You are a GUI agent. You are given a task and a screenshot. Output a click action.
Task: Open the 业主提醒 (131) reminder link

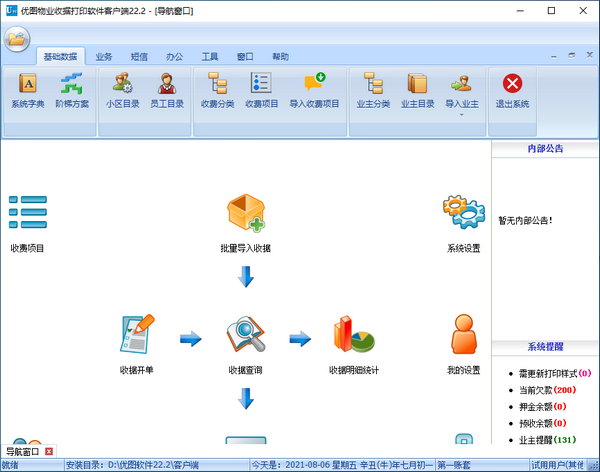[546, 439]
